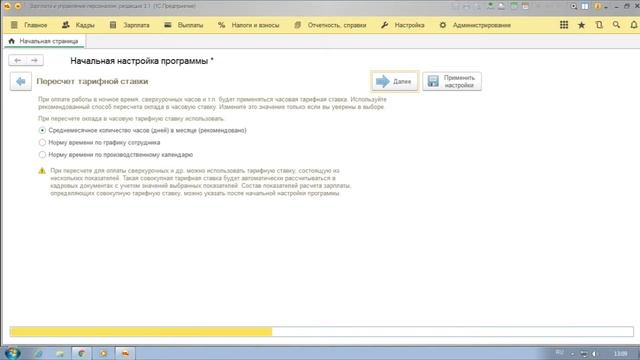Click the Выплаты wallet icon

click(168, 25)
